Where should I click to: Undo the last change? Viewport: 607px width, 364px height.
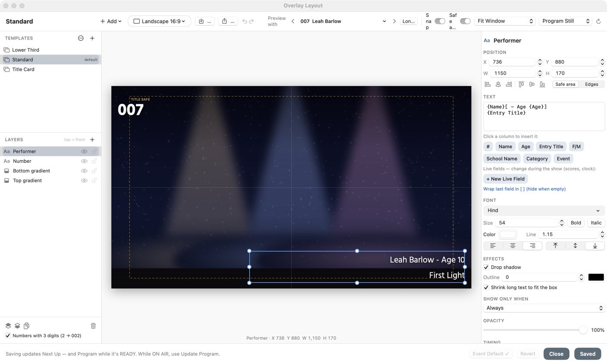tap(245, 21)
